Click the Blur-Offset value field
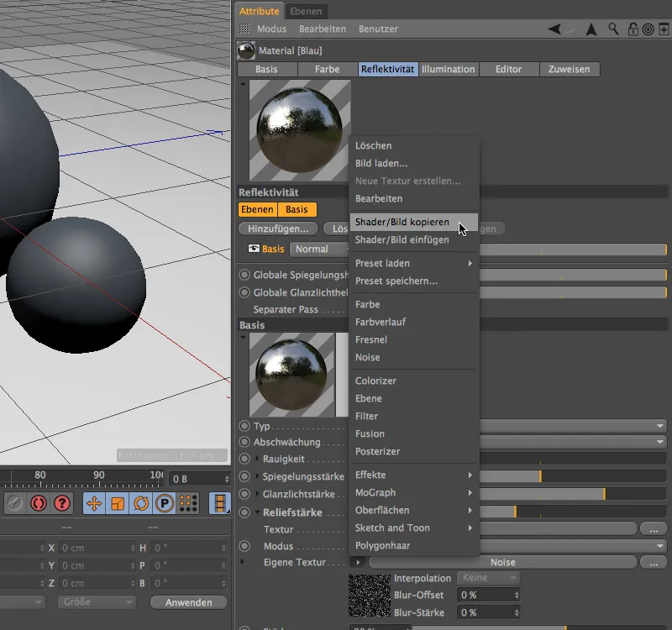This screenshot has width=672, height=630. [488, 595]
